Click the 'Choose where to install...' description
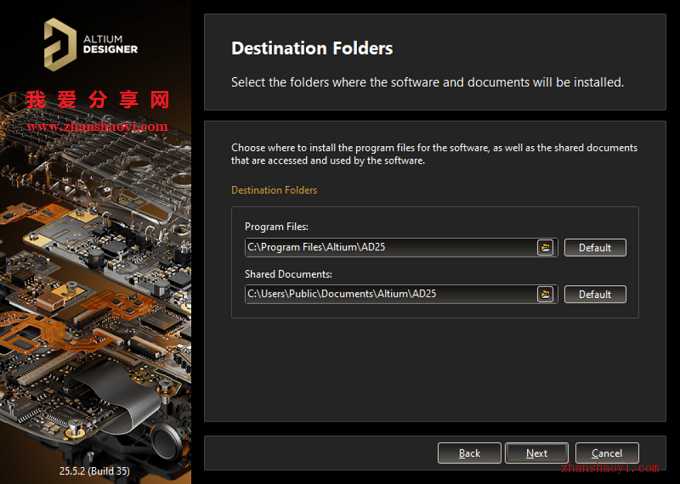The width and height of the screenshot is (680, 484). pyautogui.click(x=434, y=154)
